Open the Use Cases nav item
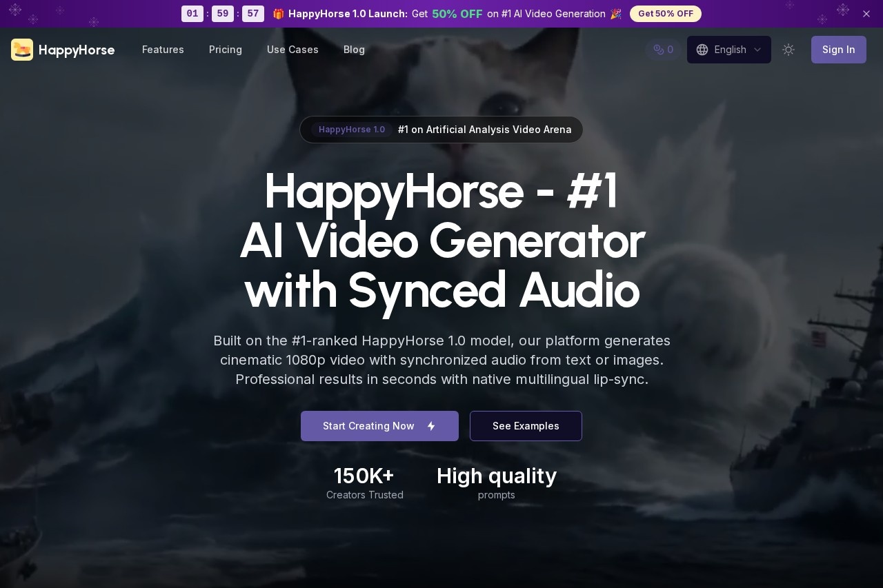The width and height of the screenshot is (883, 588). (292, 50)
